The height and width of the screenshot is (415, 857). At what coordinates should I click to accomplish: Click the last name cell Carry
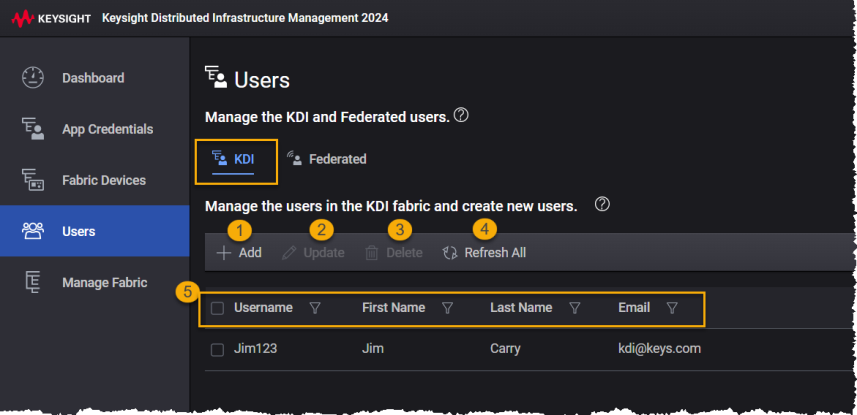click(x=505, y=348)
